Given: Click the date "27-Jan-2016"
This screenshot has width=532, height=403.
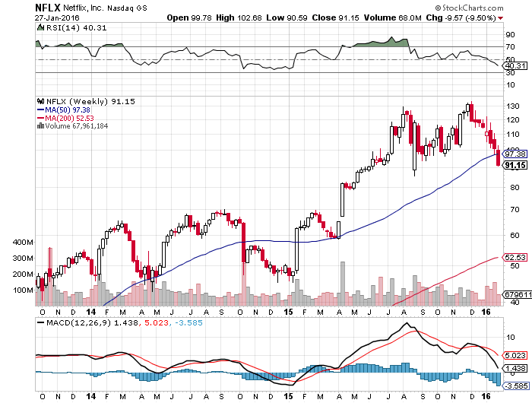Looking at the screenshot, I should point(57,17).
